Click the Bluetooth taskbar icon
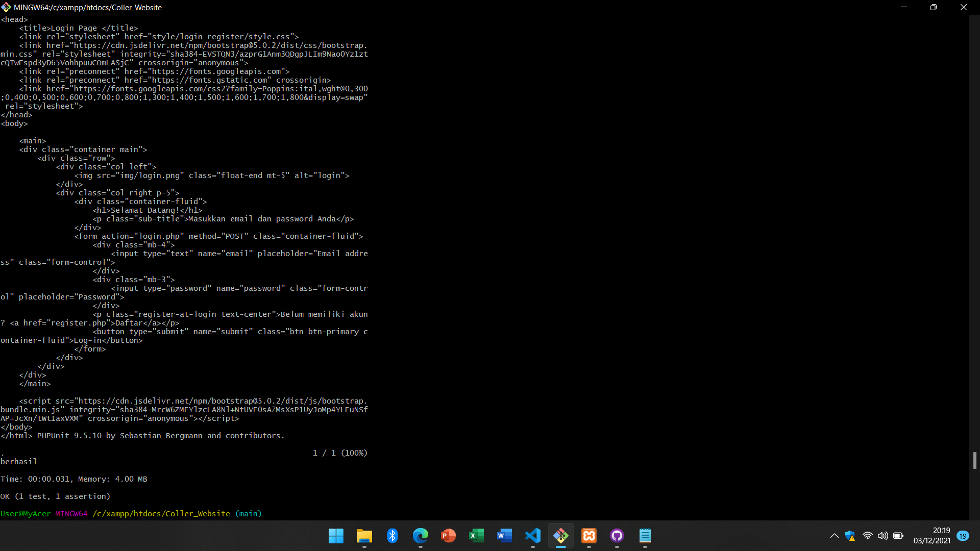The width and height of the screenshot is (980, 551). pos(392,536)
